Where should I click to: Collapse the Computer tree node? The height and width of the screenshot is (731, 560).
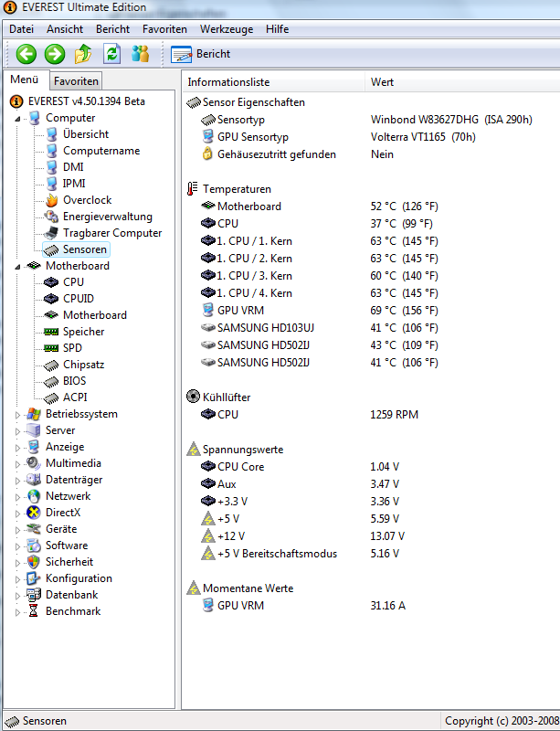point(17,119)
